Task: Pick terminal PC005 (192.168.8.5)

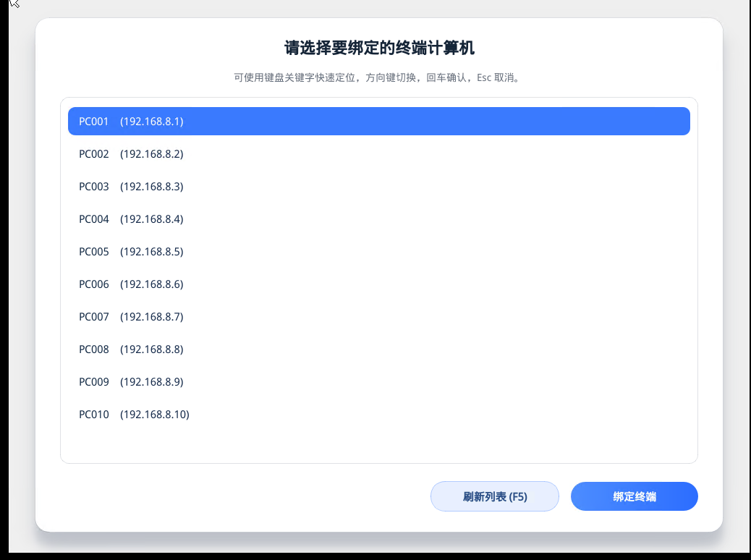Action: pyautogui.click(x=378, y=251)
